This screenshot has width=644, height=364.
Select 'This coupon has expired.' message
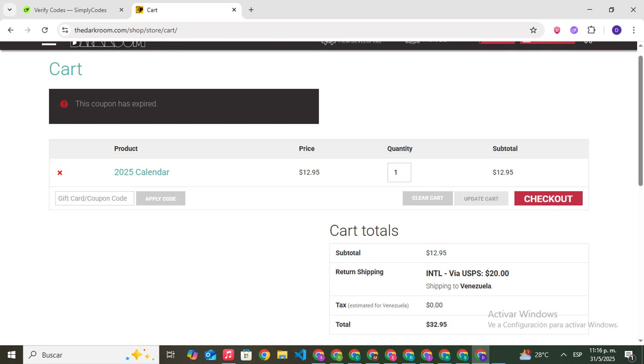116,104
